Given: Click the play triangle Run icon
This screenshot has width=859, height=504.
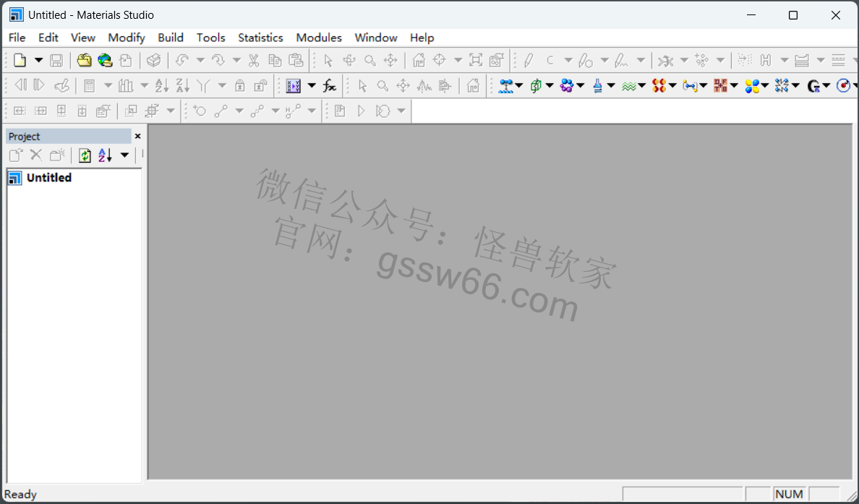Looking at the screenshot, I should pos(361,111).
